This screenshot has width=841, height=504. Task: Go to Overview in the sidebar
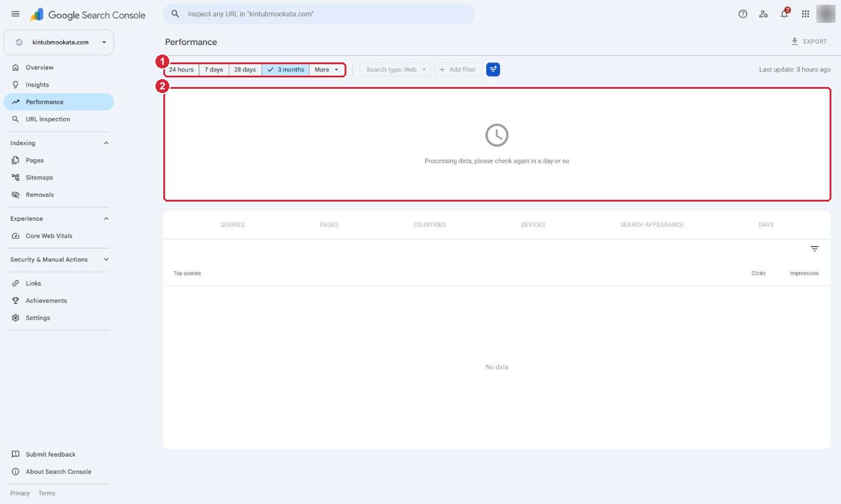[x=59, y=67]
